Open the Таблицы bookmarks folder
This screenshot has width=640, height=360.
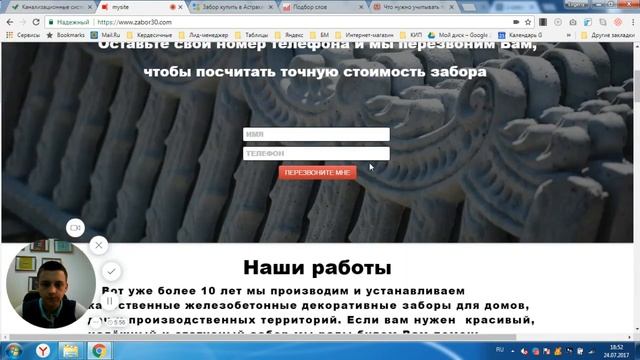[252, 36]
